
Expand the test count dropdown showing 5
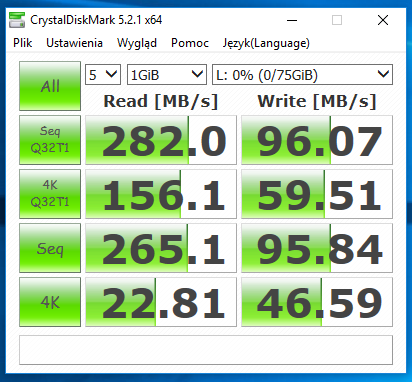(103, 74)
